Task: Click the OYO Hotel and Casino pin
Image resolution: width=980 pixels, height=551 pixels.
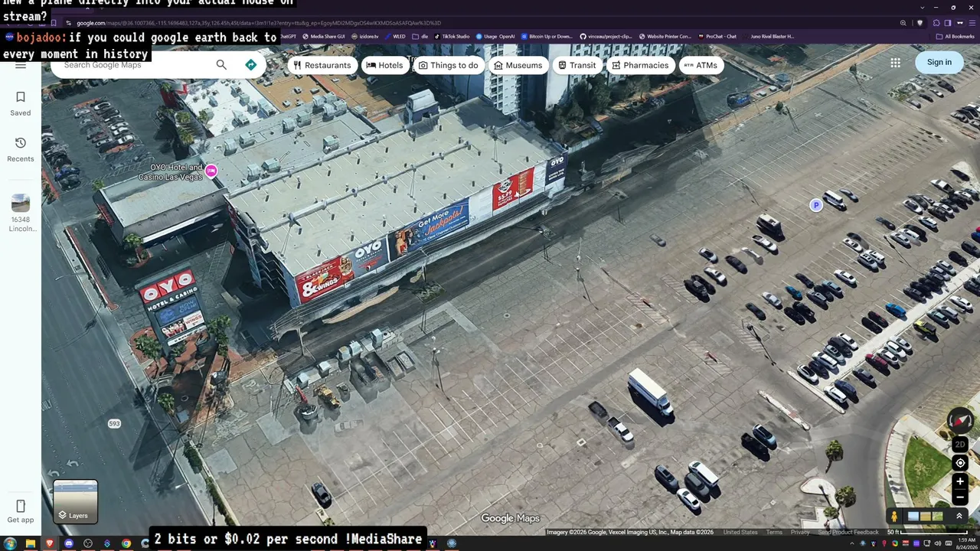Action: [211, 171]
